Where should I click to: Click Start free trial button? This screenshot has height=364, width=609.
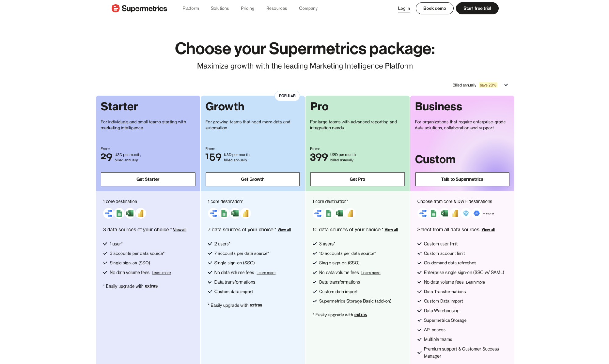[x=477, y=8]
